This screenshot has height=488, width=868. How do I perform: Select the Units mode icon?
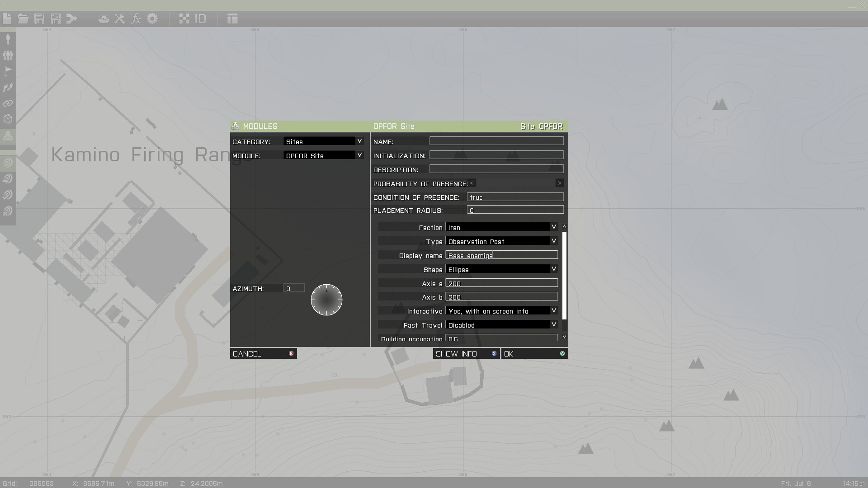(x=8, y=39)
